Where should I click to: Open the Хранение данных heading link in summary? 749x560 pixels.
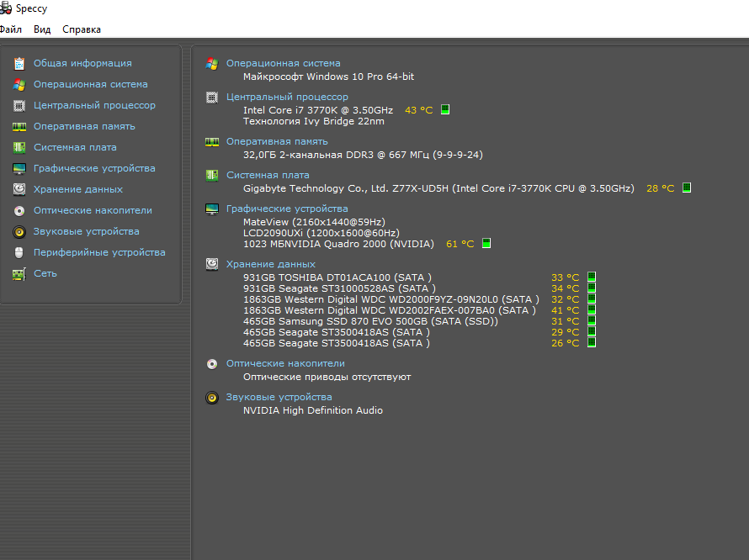click(x=271, y=264)
